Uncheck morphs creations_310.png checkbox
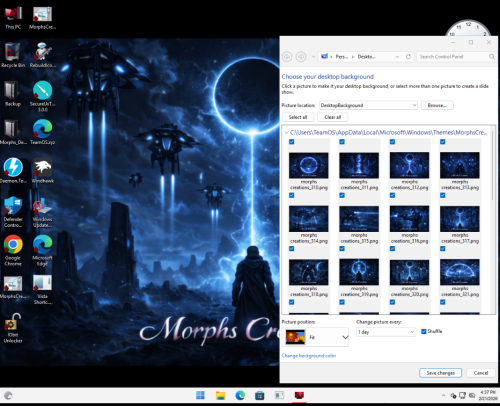This screenshot has height=406, width=500. (292, 142)
